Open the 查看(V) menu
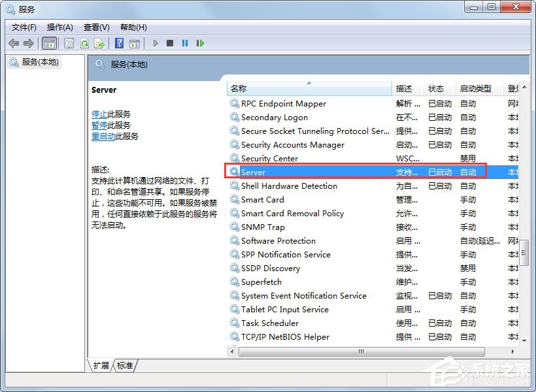536x392 pixels. (95, 27)
